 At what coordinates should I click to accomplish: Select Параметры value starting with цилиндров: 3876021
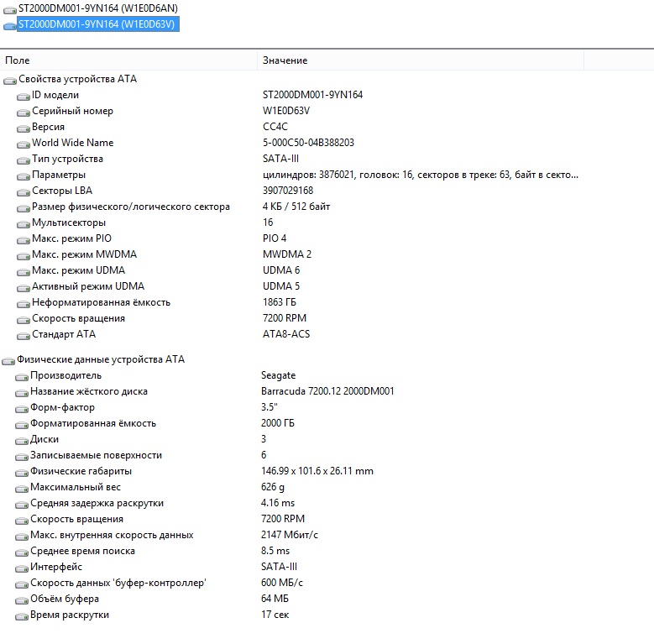click(421, 175)
